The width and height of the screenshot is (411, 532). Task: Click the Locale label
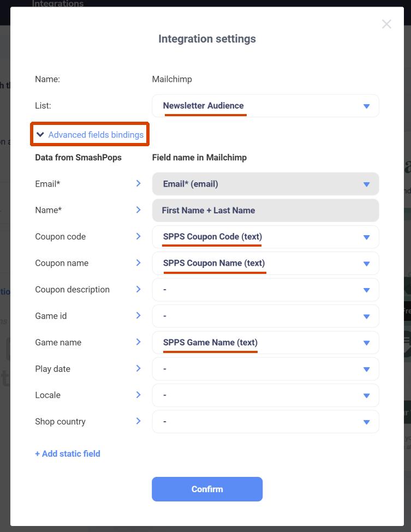48,395
